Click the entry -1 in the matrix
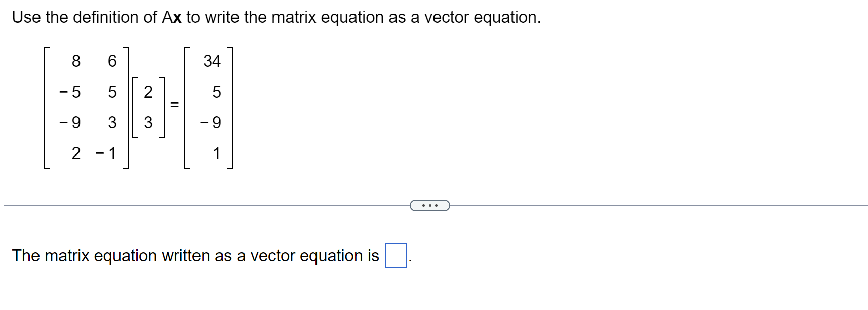 coord(105,152)
